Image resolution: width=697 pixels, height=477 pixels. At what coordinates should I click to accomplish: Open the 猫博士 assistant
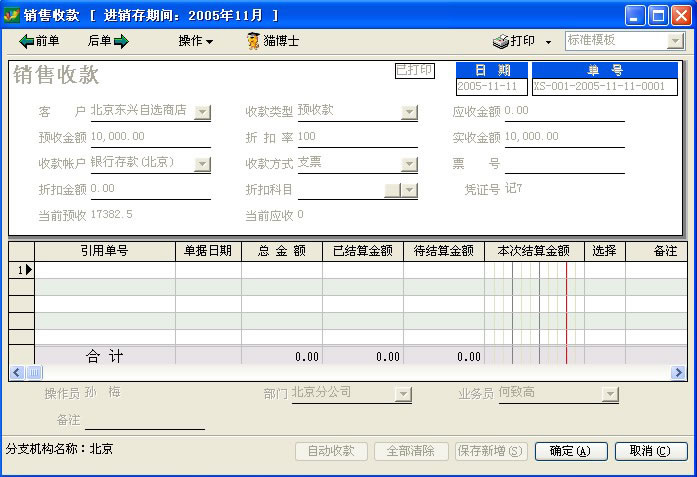pyautogui.click(x=273, y=41)
